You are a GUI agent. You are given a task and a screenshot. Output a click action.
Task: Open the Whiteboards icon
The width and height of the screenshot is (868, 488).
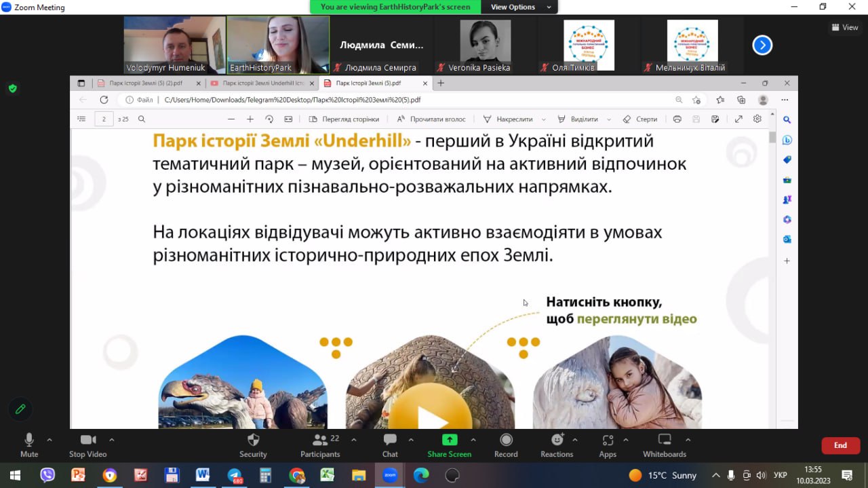click(x=664, y=440)
